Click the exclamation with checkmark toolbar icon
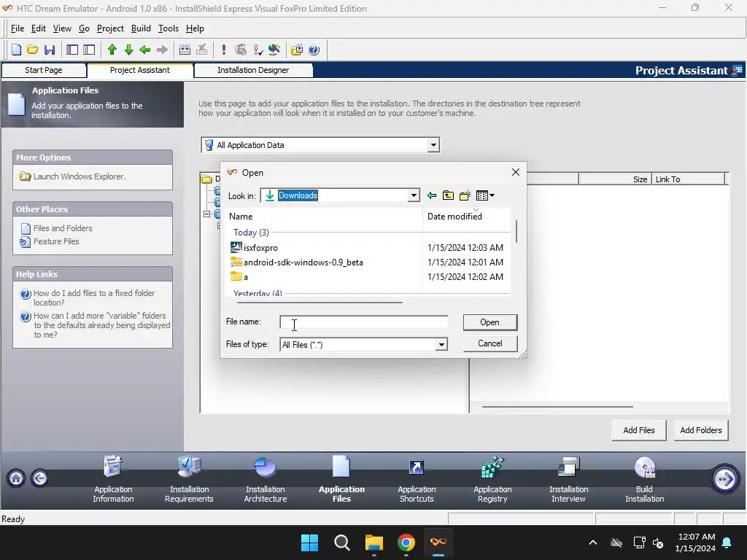This screenshot has height=560, width=747. click(x=258, y=50)
